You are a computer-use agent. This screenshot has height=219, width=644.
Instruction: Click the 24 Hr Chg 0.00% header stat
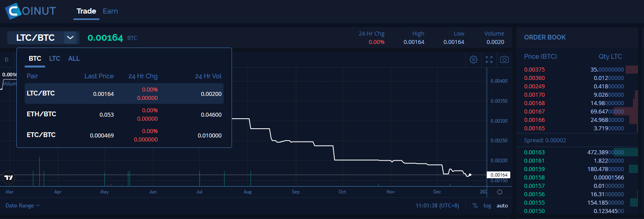click(x=372, y=38)
